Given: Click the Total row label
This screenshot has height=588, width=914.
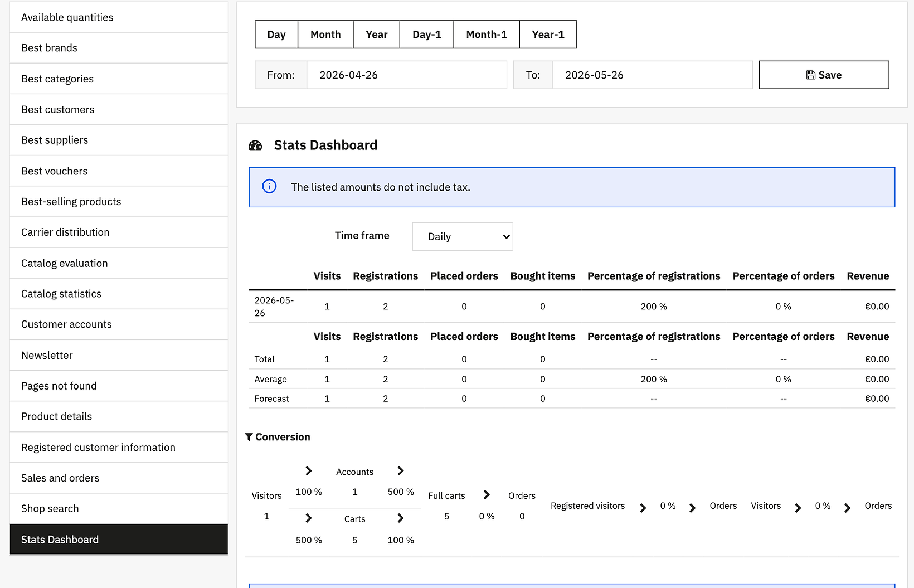Looking at the screenshot, I should (265, 359).
